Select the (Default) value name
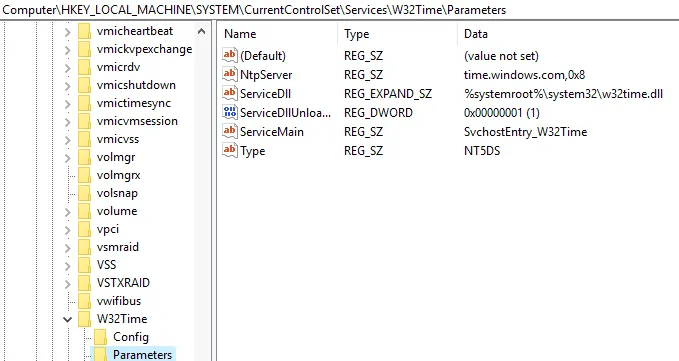This screenshot has width=679, height=361. pyautogui.click(x=263, y=56)
